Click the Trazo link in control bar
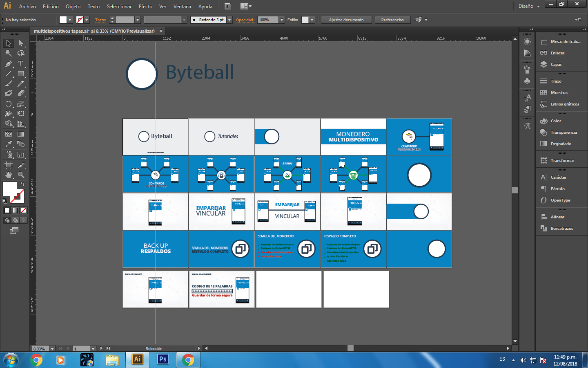Viewport: 588px width, 368px height. point(100,20)
